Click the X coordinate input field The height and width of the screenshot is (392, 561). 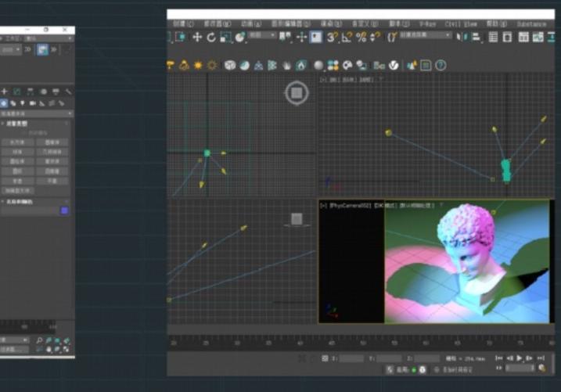[351, 358]
